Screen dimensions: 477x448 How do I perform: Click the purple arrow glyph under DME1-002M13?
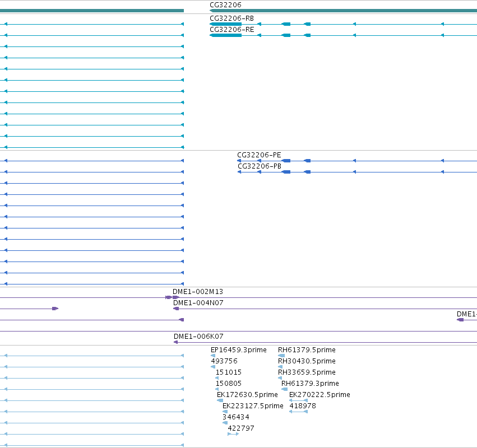click(x=176, y=297)
